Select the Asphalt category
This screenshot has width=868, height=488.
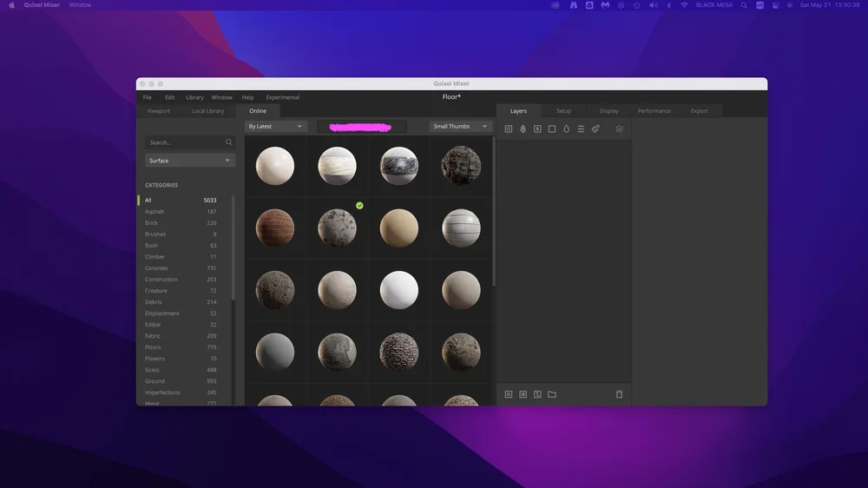(x=181, y=212)
